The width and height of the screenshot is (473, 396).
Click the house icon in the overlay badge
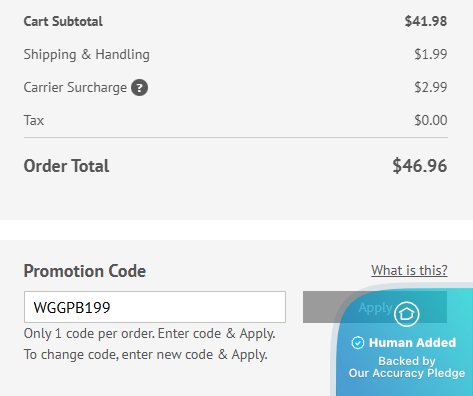coord(406,314)
